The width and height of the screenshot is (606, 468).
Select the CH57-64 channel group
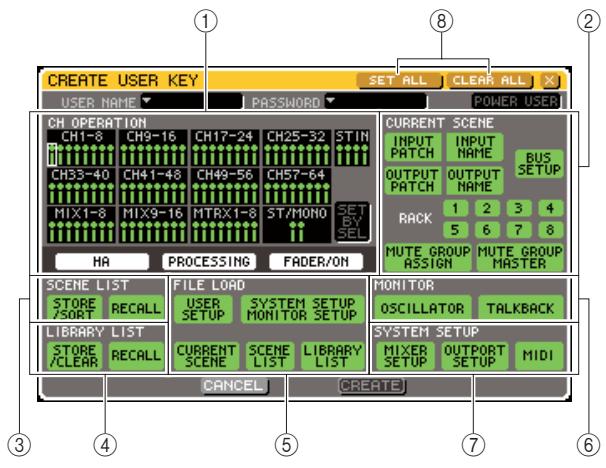click(x=297, y=186)
